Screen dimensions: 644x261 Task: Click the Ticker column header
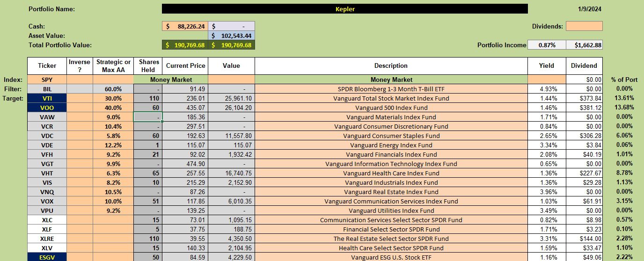tap(47, 66)
